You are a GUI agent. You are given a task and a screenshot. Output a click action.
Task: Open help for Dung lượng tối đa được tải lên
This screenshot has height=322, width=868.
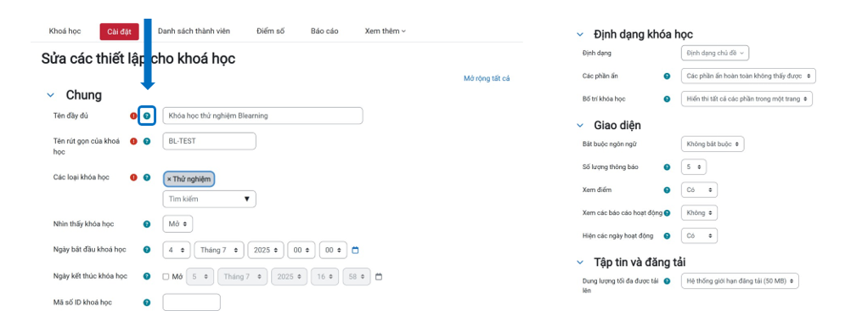point(667,281)
